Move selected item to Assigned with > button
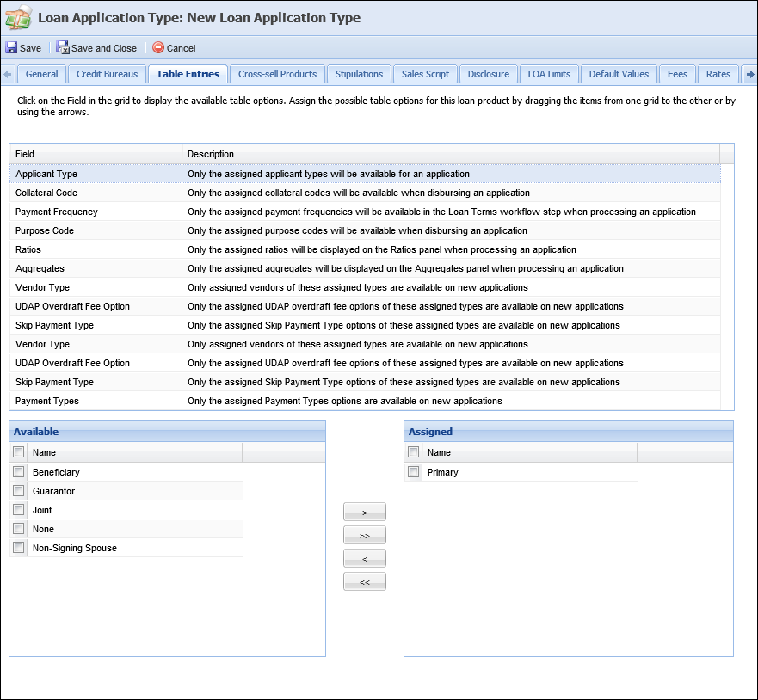Screen dimensions: 758x700 [365, 512]
